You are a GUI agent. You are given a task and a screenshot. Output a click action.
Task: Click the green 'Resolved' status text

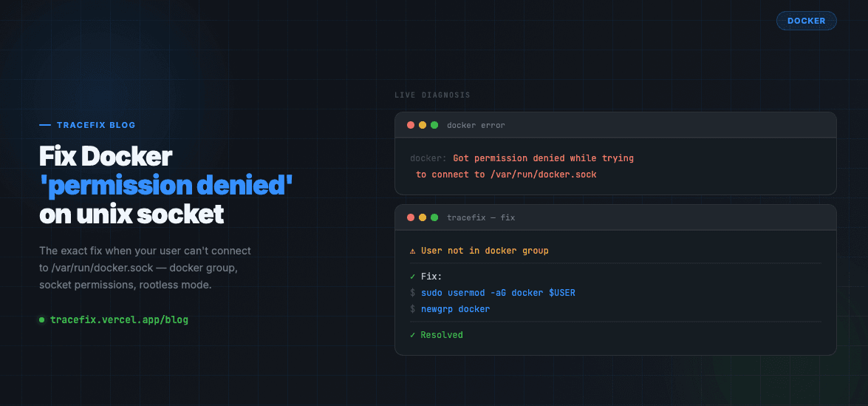tap(442, 335)
